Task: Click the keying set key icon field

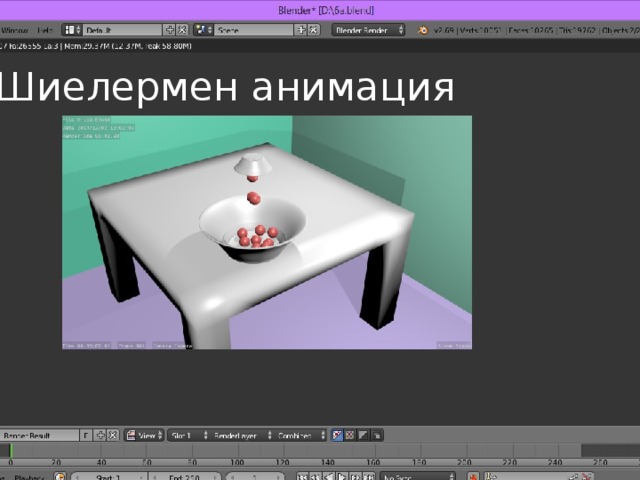Action: tap(524, 477)
